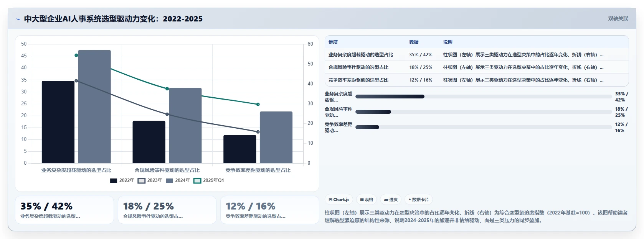Click gray line point above 竞争效率差距
Viewport: 644px width, 239px height.
(258, 132)
